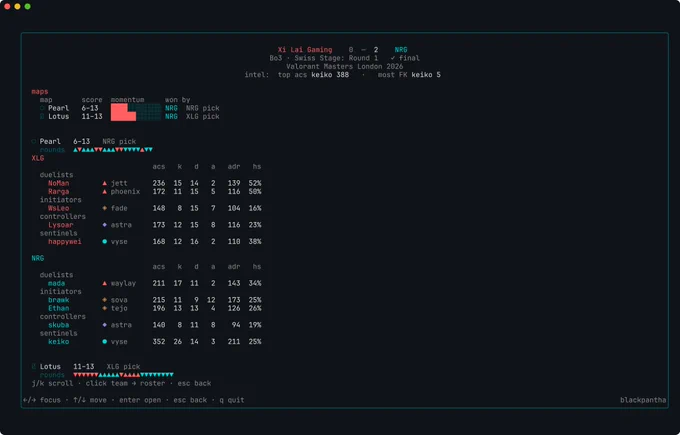Click 'top acs keiko 388' intel text
Screen dimensions: 680x435
tap(313, 75)
